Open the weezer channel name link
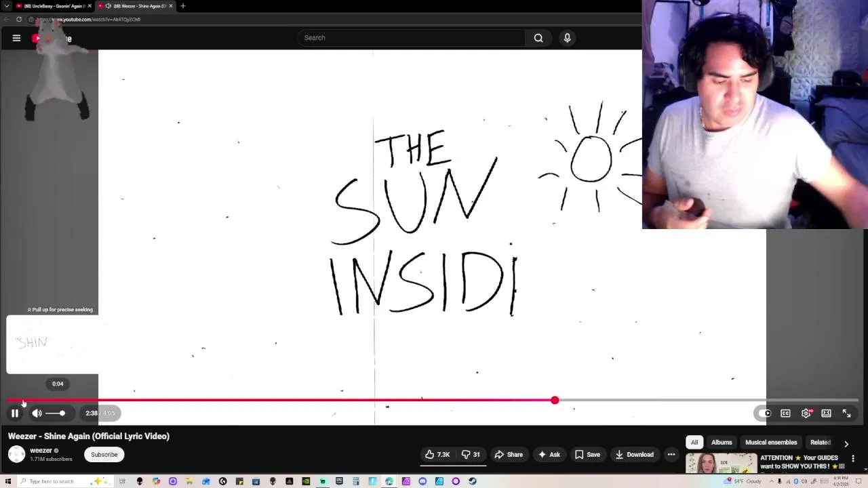Image resolution: width=868 pixels, height=488 pixels. tap(41, 450)
